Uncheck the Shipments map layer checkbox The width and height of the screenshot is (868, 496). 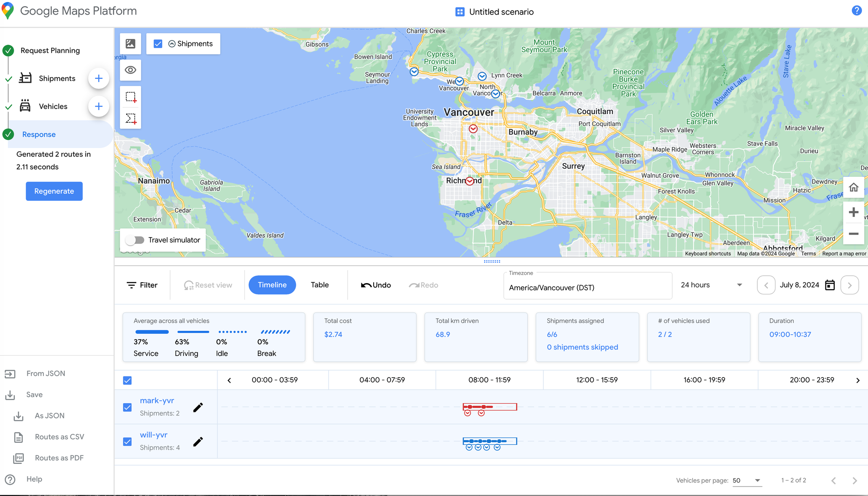click(158, 44)
